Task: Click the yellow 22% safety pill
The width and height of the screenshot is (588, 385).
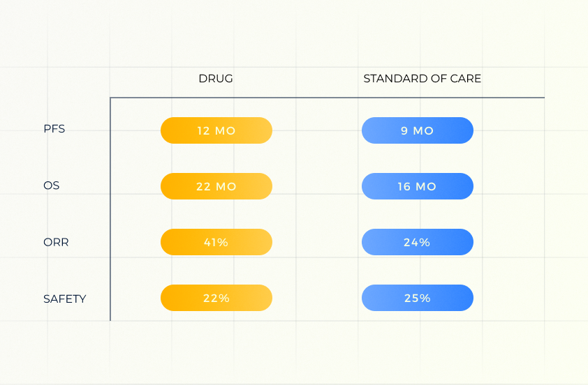Action: coord(216,298)
